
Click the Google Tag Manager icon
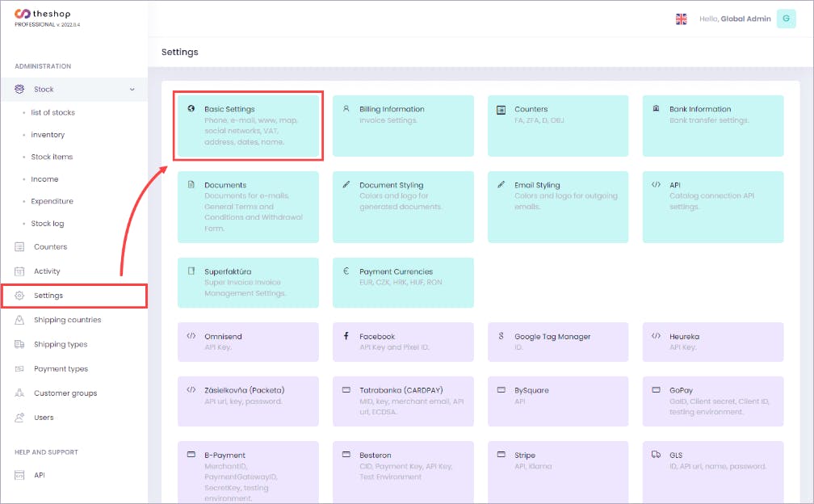[x=501, y=336]
